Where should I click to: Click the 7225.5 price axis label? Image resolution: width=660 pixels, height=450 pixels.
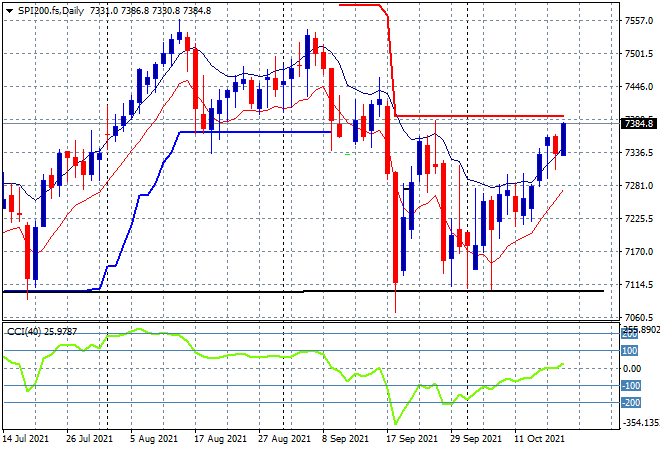(x=639, y=218)
